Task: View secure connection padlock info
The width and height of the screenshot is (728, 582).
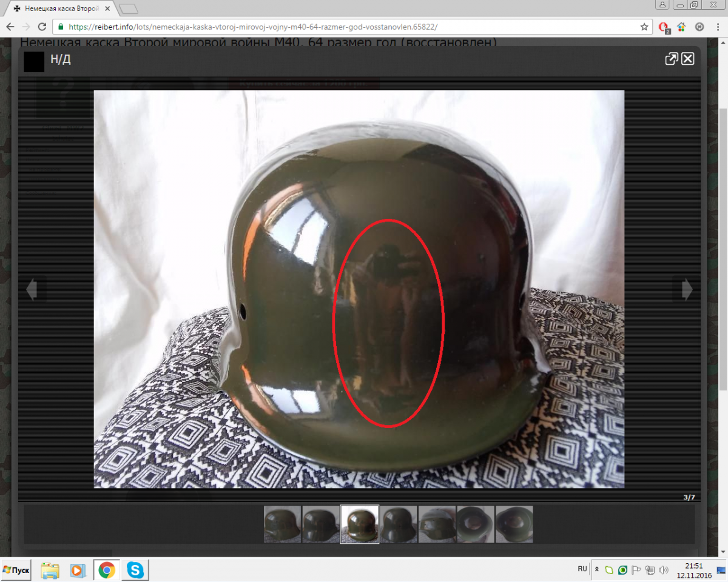Action: tap(60, 27)
